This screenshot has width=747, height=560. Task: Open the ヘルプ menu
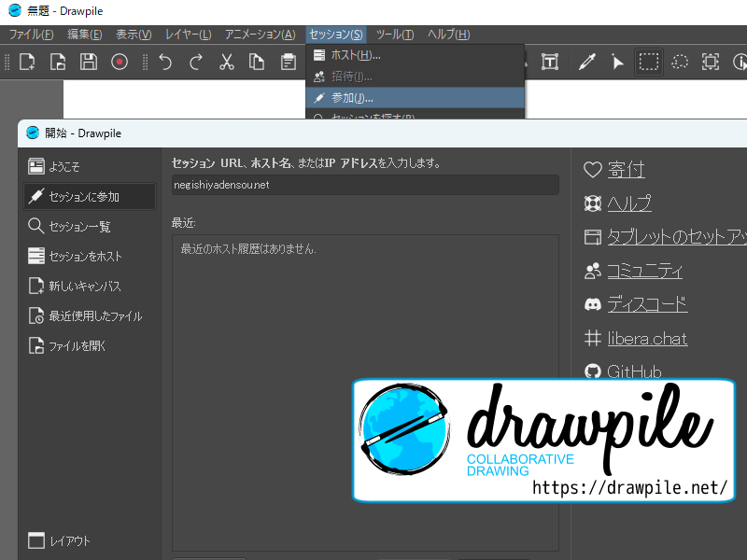[449, 35]
